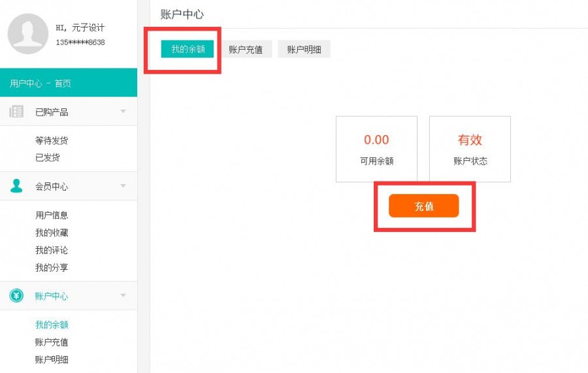
Task: Collapse the 已购产品 section arrow
Action: [x=123, y=111]
